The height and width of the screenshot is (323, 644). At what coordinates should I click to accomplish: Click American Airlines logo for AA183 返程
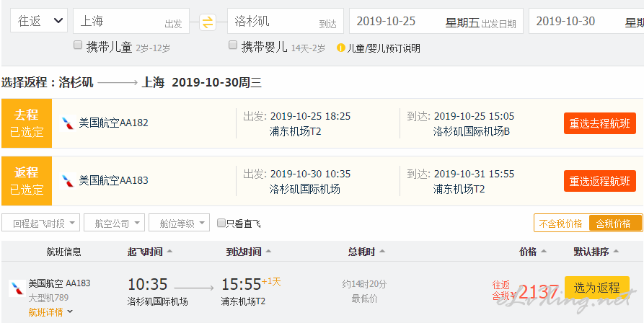[68, 180]
